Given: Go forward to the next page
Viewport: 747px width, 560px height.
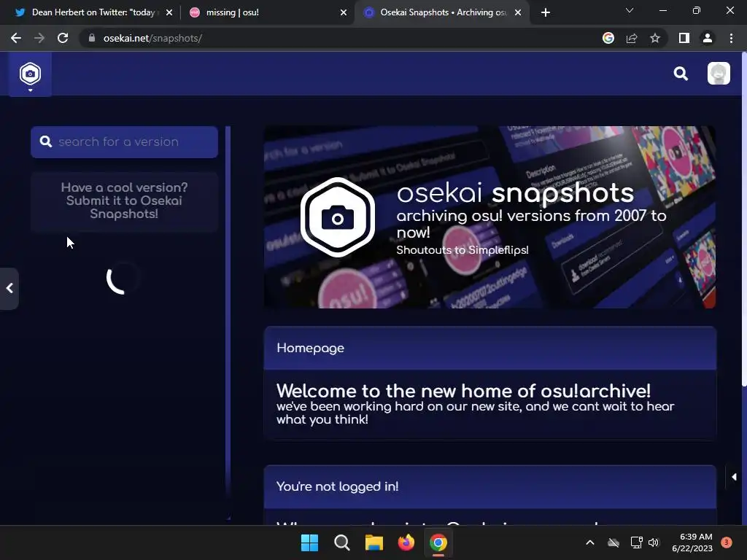Looking at the screenshot, I should 39,38.
